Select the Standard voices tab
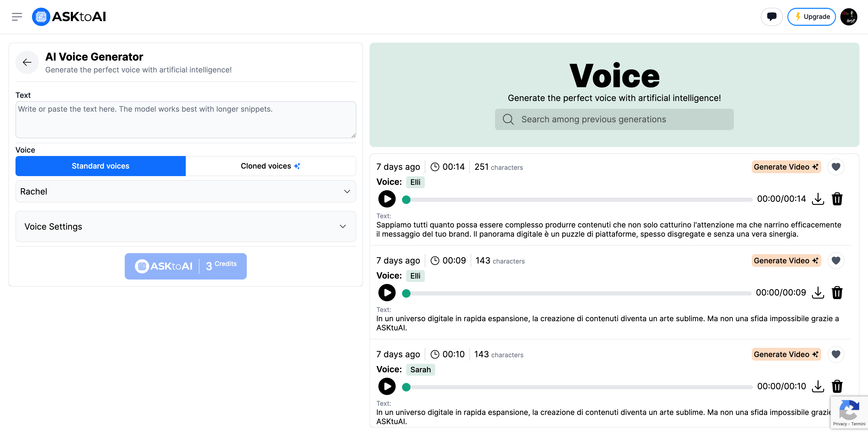The height and width of the screenshot is (436, 868). tap(101, 166)
